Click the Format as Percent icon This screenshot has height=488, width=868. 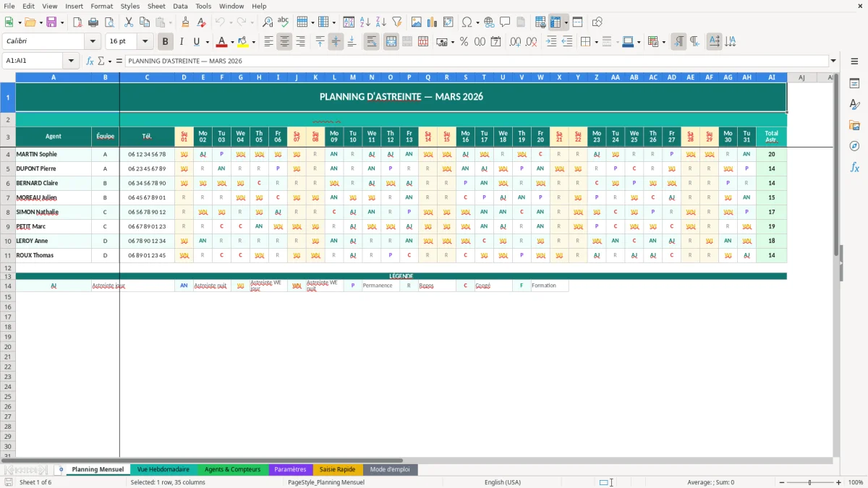click(464, 42)
